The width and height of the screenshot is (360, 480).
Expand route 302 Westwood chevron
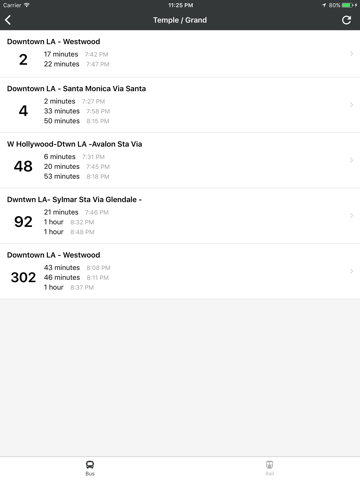click(x=351, y=271)
